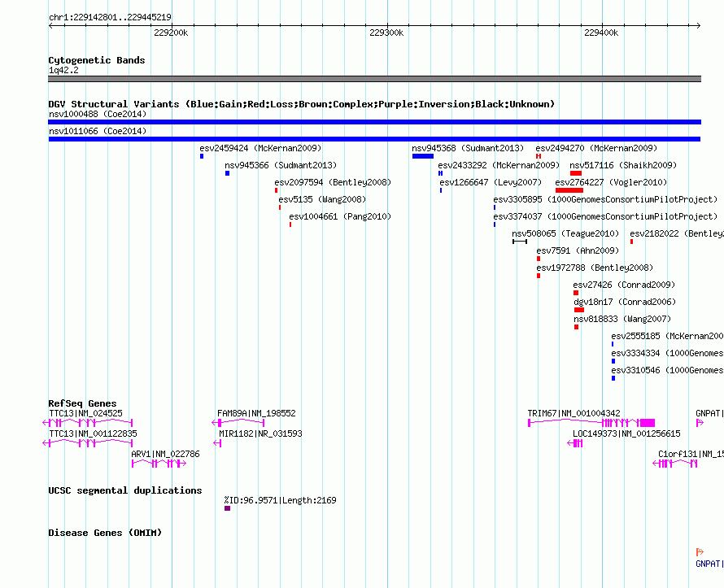Click the blue bar of nsv945368 (Sudmant2013)
Image resolution: width=724 pixels, height=588 pixels.
point(423,156)
